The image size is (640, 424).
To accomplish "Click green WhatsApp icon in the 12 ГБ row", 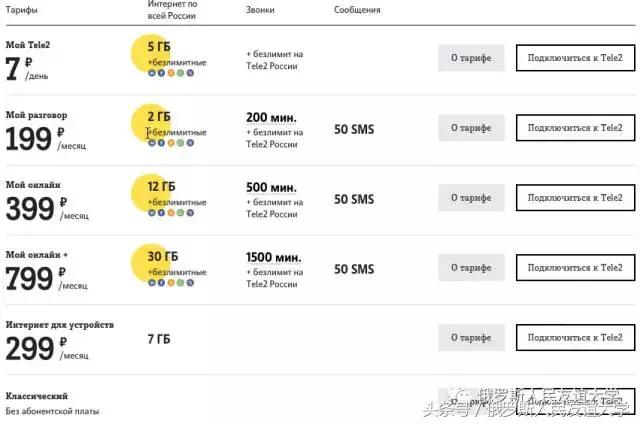I will click(x=180, y=213).
